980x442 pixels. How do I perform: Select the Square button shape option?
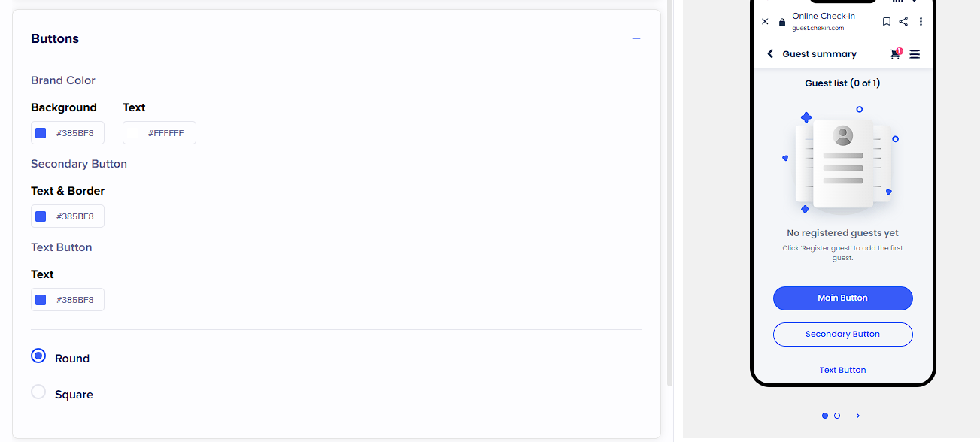click(38, 392)
